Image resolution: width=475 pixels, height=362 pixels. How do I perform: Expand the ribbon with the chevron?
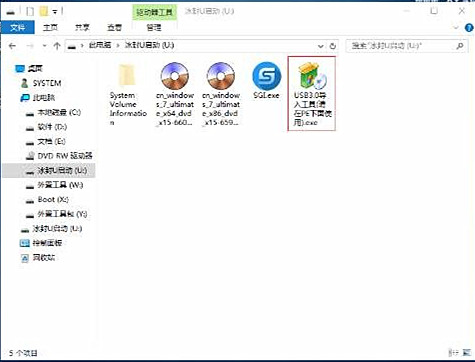click(456, 27)
